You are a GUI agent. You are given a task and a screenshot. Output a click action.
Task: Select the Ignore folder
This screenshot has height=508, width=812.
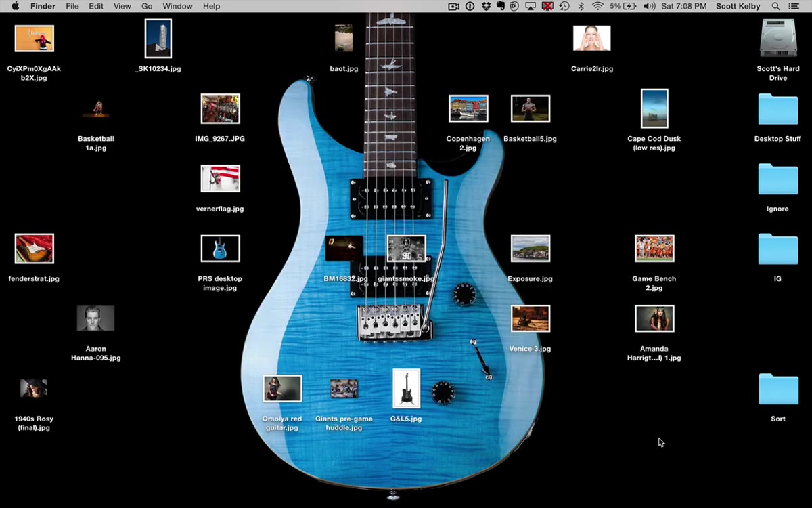778,179
